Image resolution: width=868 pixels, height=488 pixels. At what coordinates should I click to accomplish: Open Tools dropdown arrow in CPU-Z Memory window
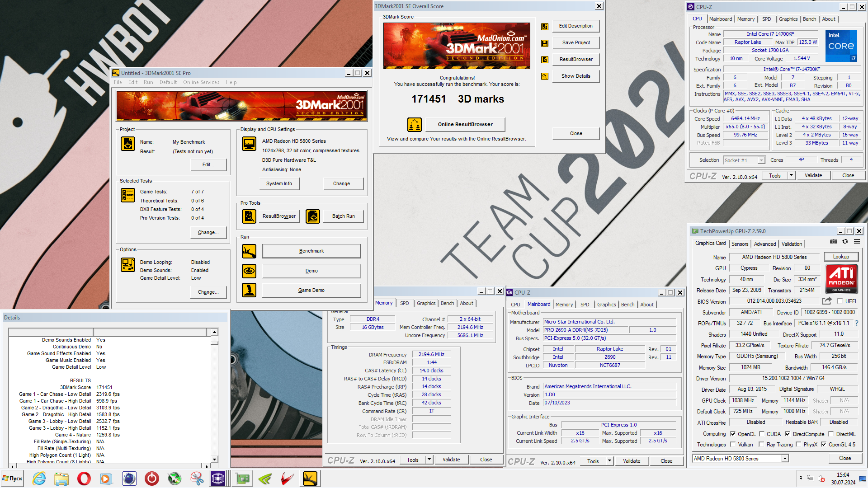429,460
